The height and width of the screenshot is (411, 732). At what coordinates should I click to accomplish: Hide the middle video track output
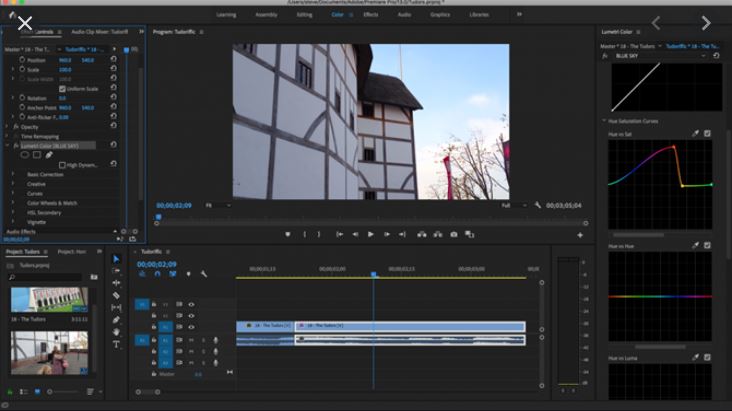pos(191,316)
